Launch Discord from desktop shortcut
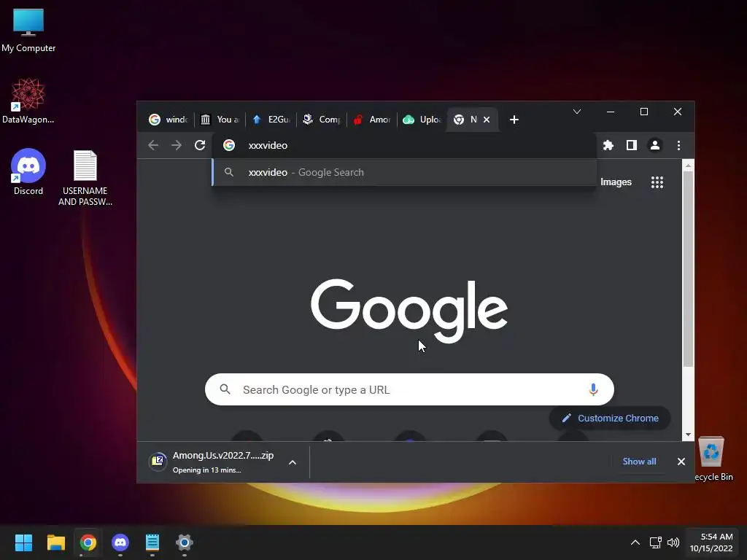 click(28, 172)
